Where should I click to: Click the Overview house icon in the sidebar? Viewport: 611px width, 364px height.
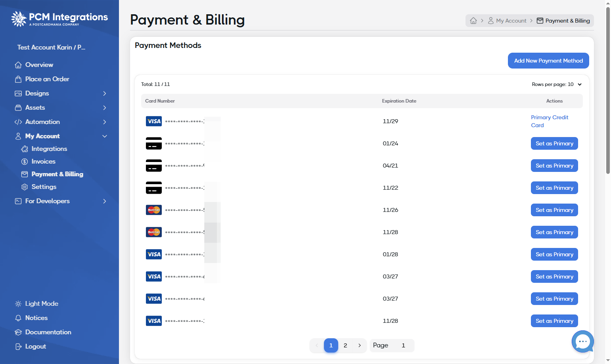tap(18, 65)
